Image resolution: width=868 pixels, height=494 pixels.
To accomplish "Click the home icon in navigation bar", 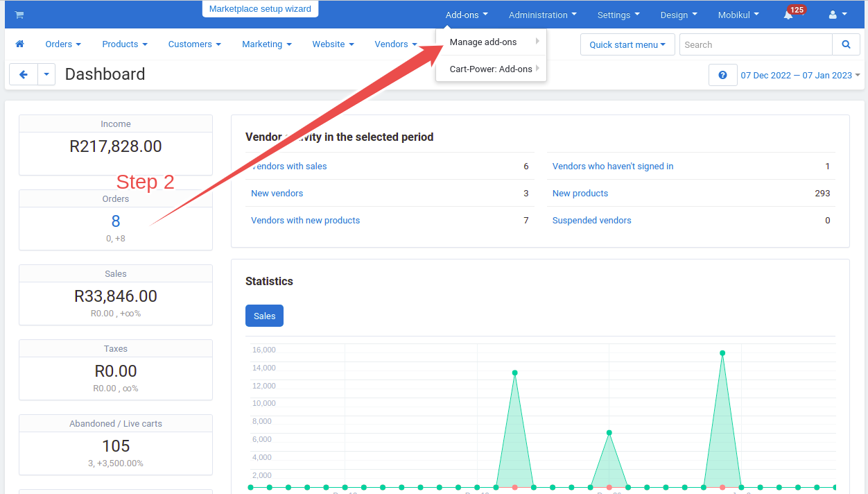I will coord(19,44).
